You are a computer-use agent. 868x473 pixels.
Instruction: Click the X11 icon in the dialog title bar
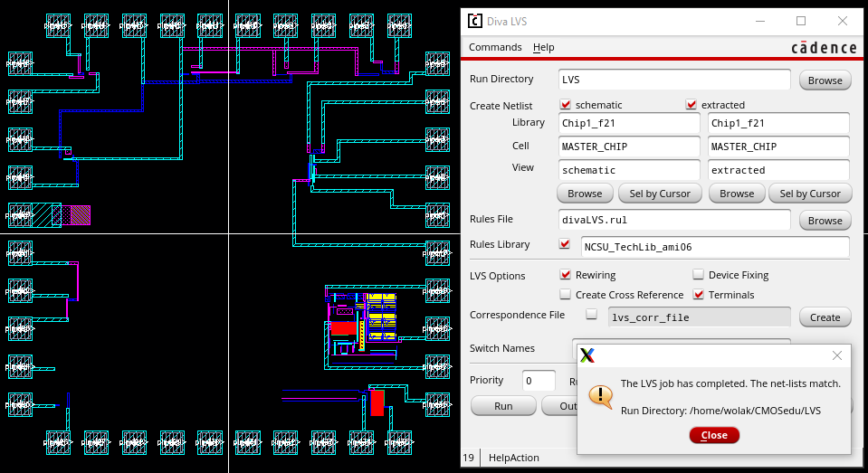click(x=587, y=355)
